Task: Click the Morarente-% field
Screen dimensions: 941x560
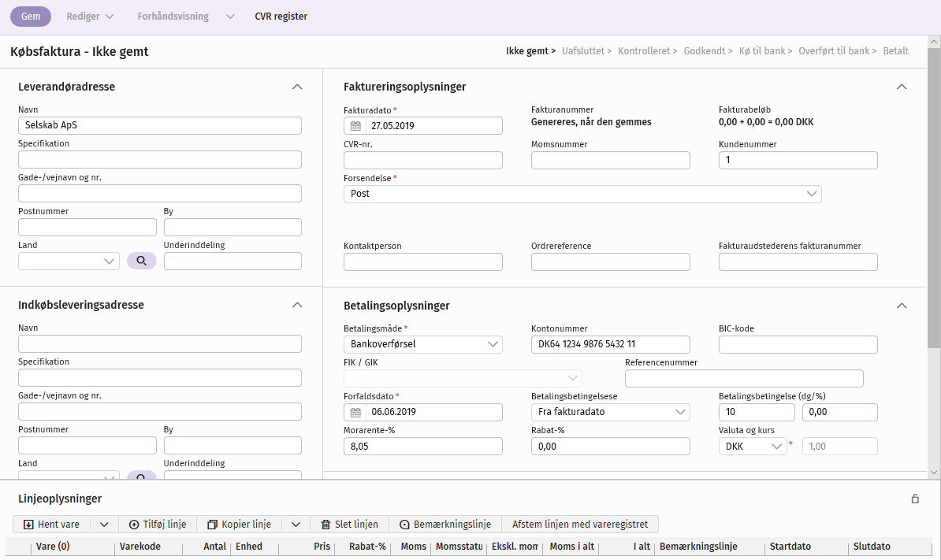Action: (x=423, y=447)
